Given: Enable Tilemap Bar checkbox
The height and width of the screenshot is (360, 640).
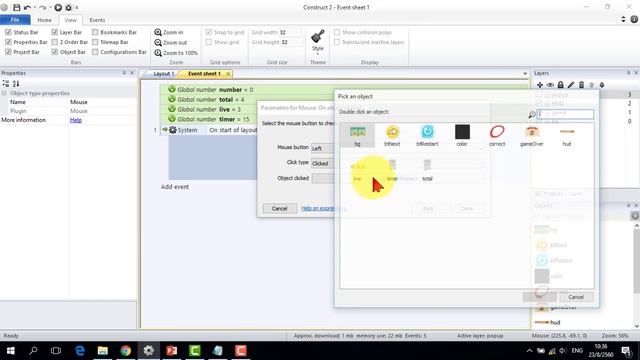Looking at the screenshot, I should tap(95, 42).
